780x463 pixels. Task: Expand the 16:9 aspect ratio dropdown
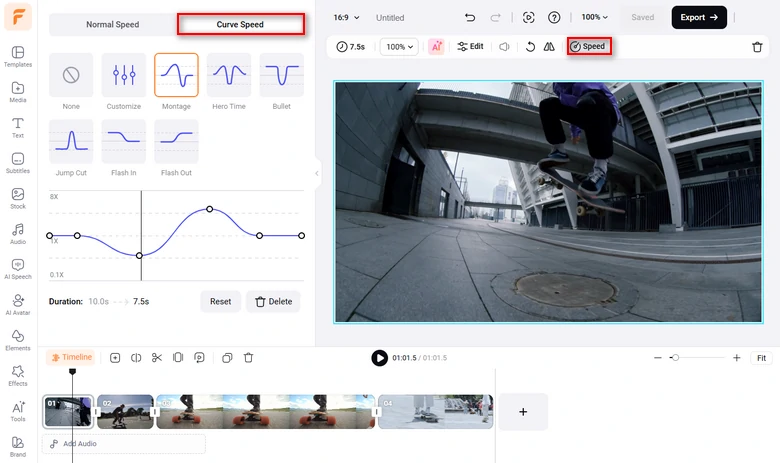click(x=346, y=17)
